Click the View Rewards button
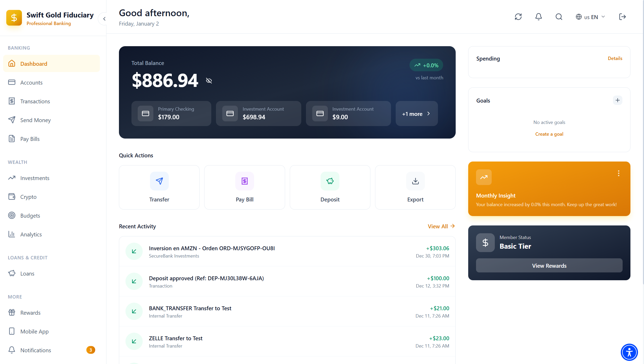 pyautogui.click(x=549, y=265)
